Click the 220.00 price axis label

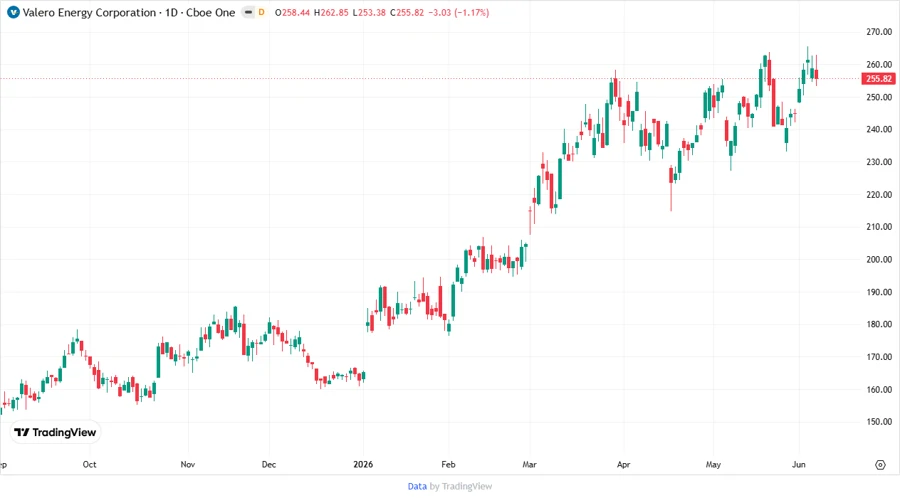pyautogui.click(x=879, y=195)
